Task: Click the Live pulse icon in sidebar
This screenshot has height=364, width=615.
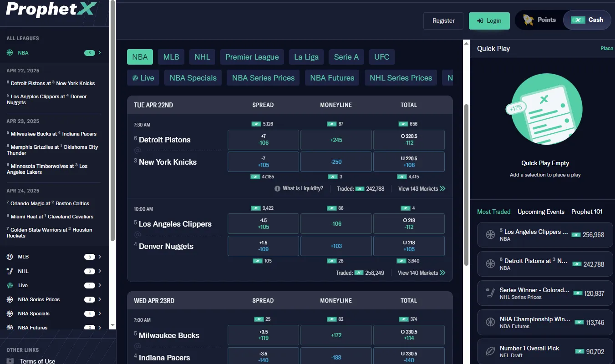Action: click(x=10, y=285)
